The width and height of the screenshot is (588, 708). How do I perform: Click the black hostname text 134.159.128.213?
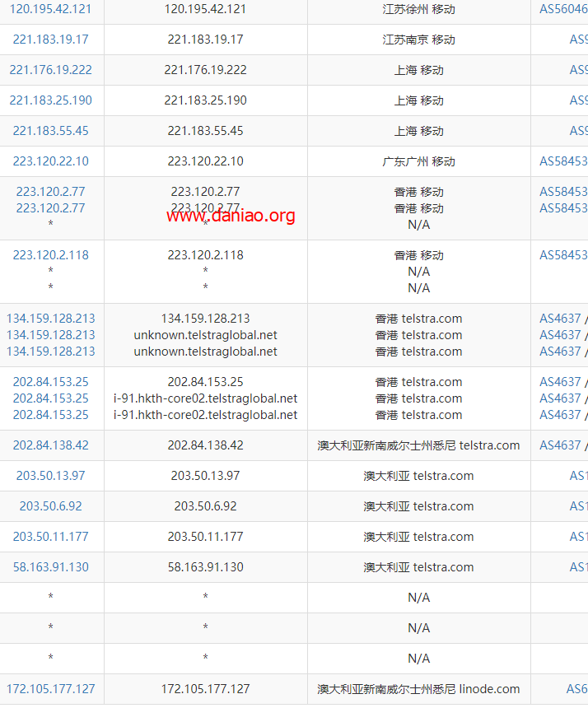click(x=206, y=319)
